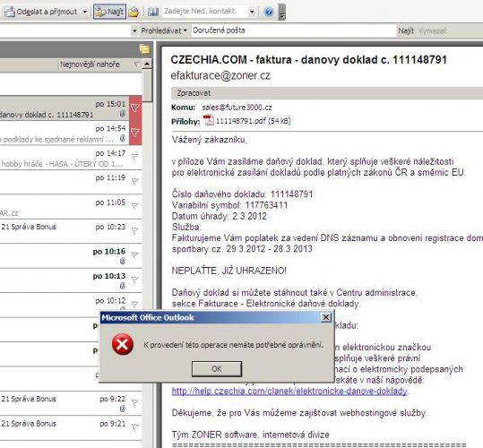Open the help.czechia.com hyperlink
483x448 pixels.
tap(289, 391)
